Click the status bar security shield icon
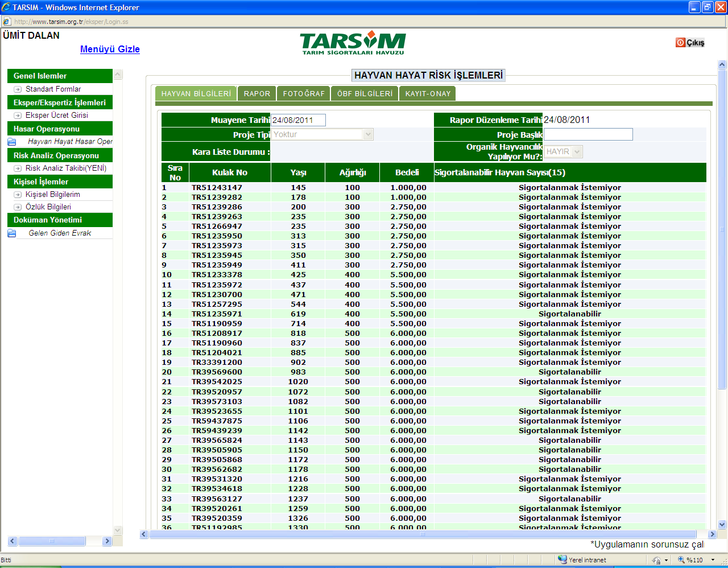Viewport: 728px width, 568px height. tap(656, 560)
